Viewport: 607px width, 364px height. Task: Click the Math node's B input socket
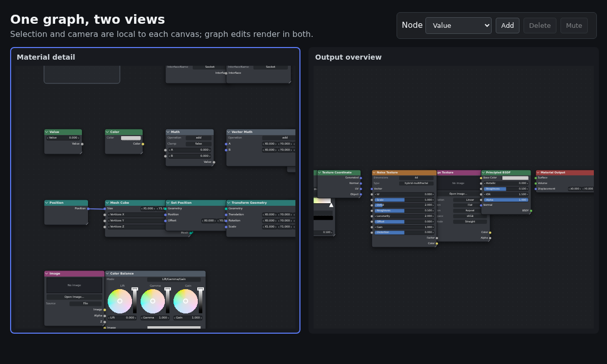(x=165, y=156)
